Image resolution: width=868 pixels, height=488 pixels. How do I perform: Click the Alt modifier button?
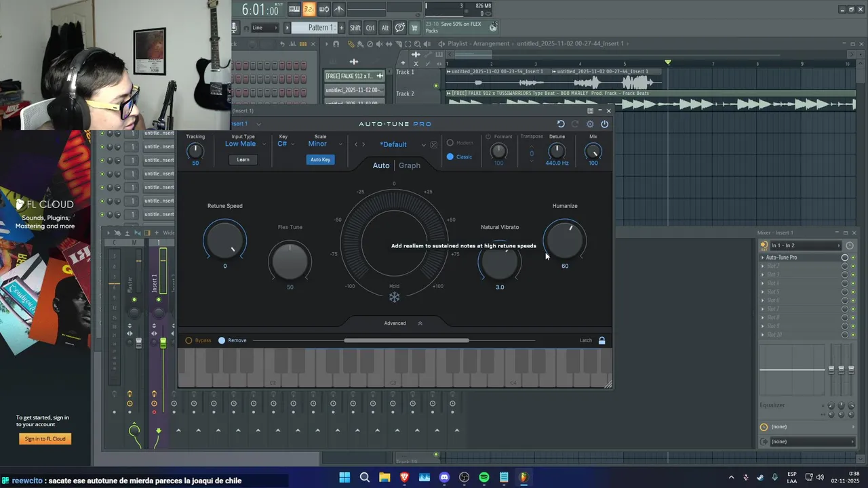click(x=385, y=28)
